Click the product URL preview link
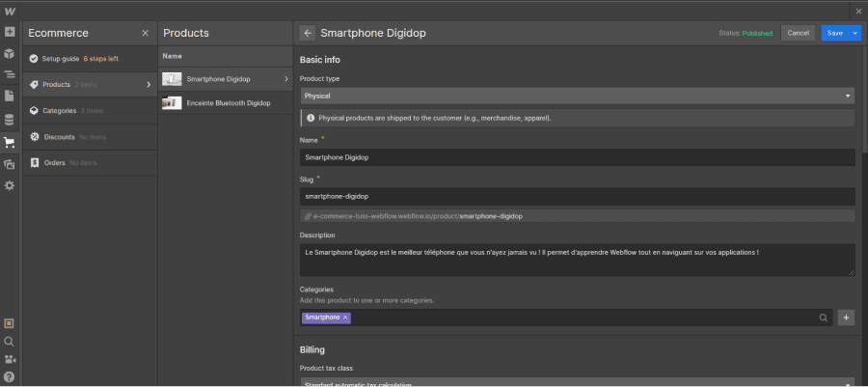The image size is (868, 387). click(x=418, y=216)
